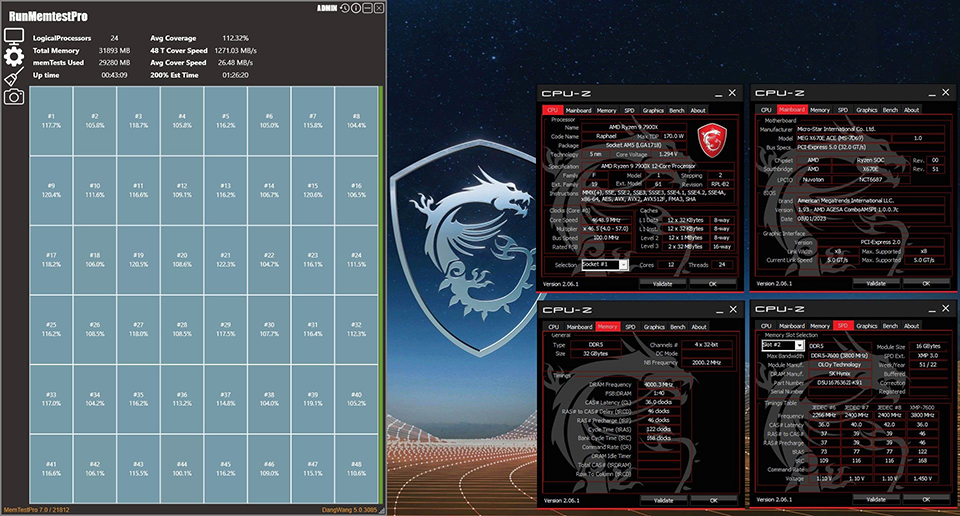Open the Socket #1 selection dropdown

pos(606,264)
